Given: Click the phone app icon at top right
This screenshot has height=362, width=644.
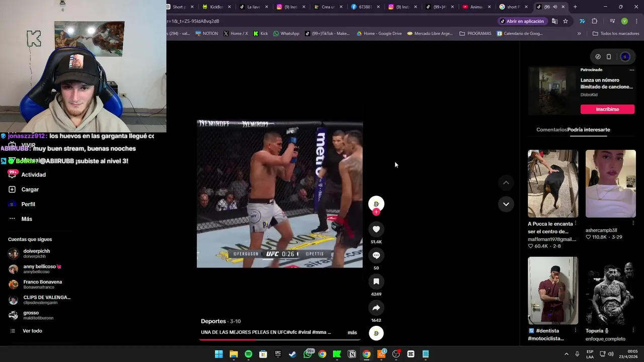Looking at the screenshot, I should pyautogui.click(x=608, y=57).
